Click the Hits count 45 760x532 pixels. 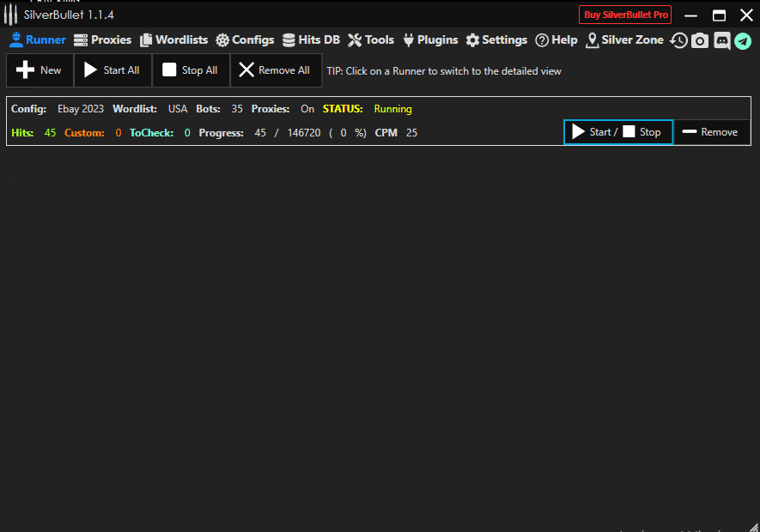click(50, 133)
